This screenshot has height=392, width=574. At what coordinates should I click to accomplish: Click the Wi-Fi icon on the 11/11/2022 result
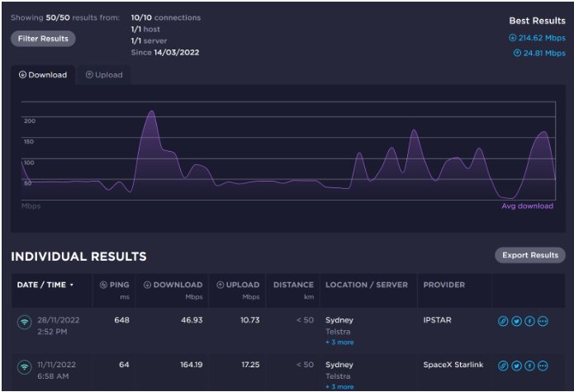[x=24, y=366]
